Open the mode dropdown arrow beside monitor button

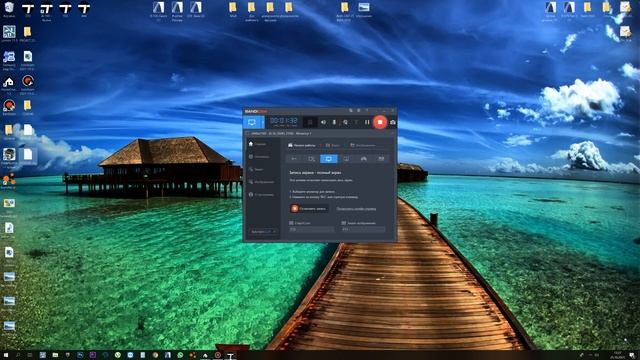[x=263, y=122]
